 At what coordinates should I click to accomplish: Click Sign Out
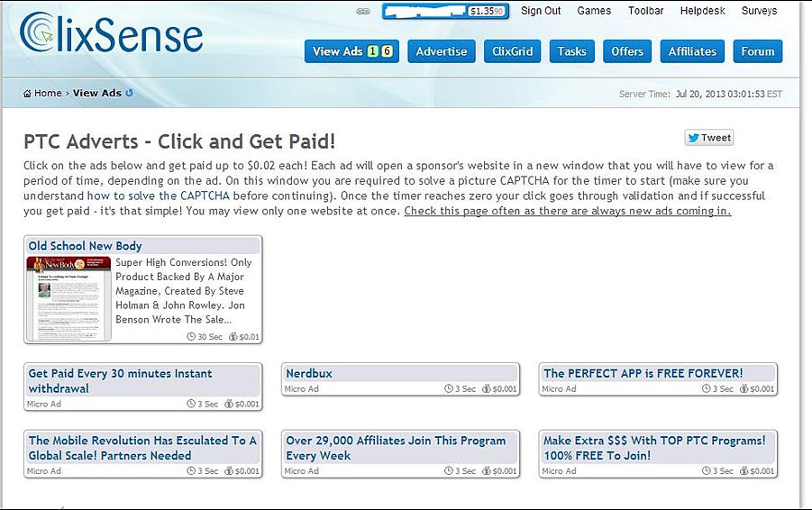coord(541,10)
